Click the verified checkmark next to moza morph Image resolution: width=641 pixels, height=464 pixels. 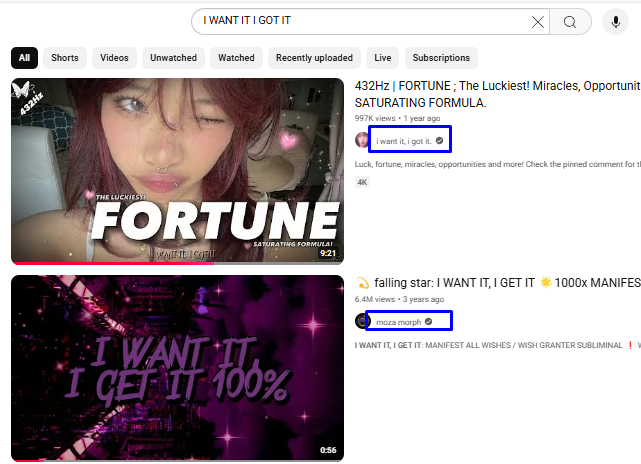tap(429, 322)
